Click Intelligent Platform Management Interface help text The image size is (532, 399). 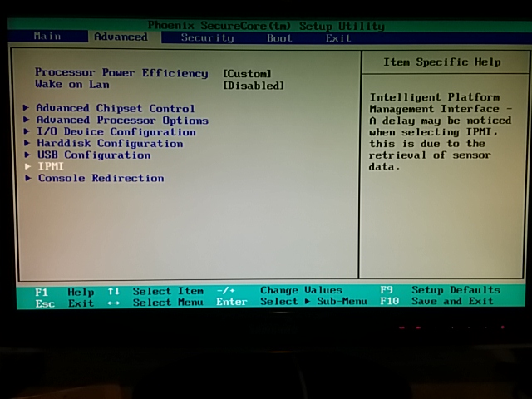pyautogui.click(x=441, y=131)
